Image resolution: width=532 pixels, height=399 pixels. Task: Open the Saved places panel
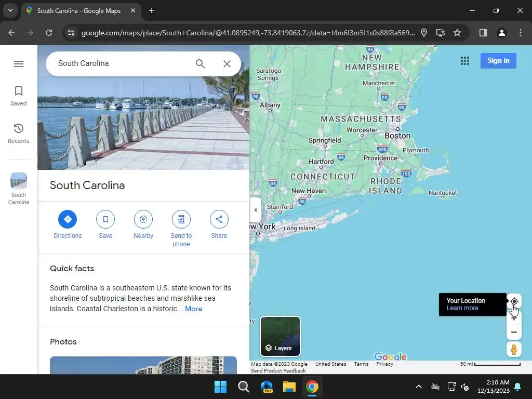coord(19,96)
